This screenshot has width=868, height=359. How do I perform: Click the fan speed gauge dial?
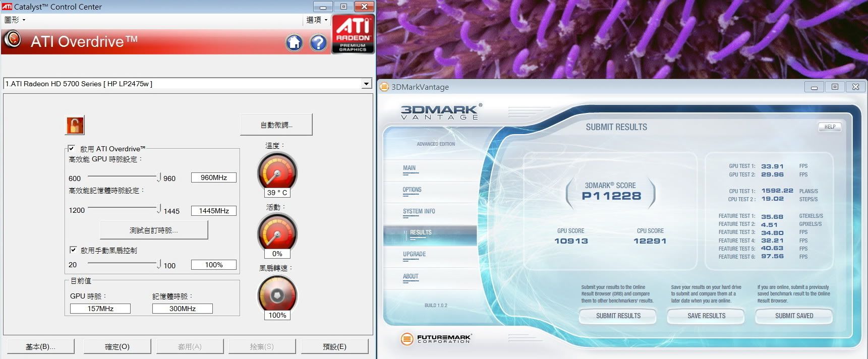click(x=277, y=295)
